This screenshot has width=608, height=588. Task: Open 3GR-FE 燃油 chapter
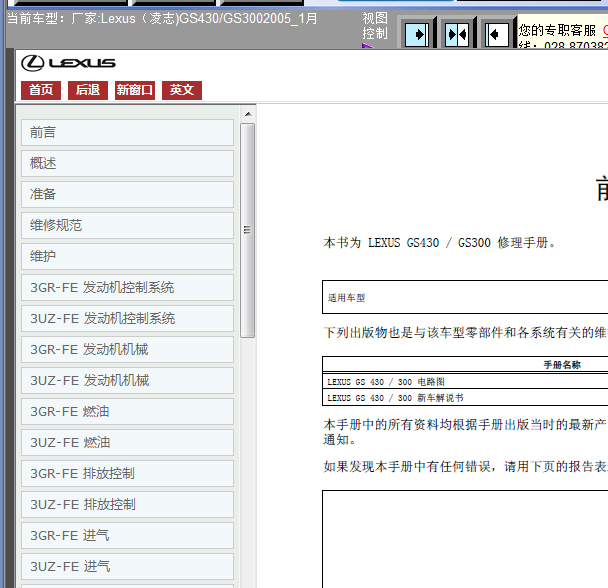[128, 412]
